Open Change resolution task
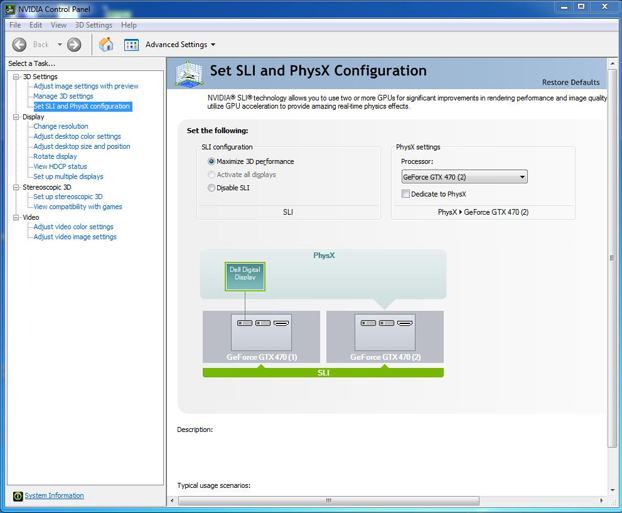Image resolution: width=622 pixels, height=513 pixels. [61, 126]
